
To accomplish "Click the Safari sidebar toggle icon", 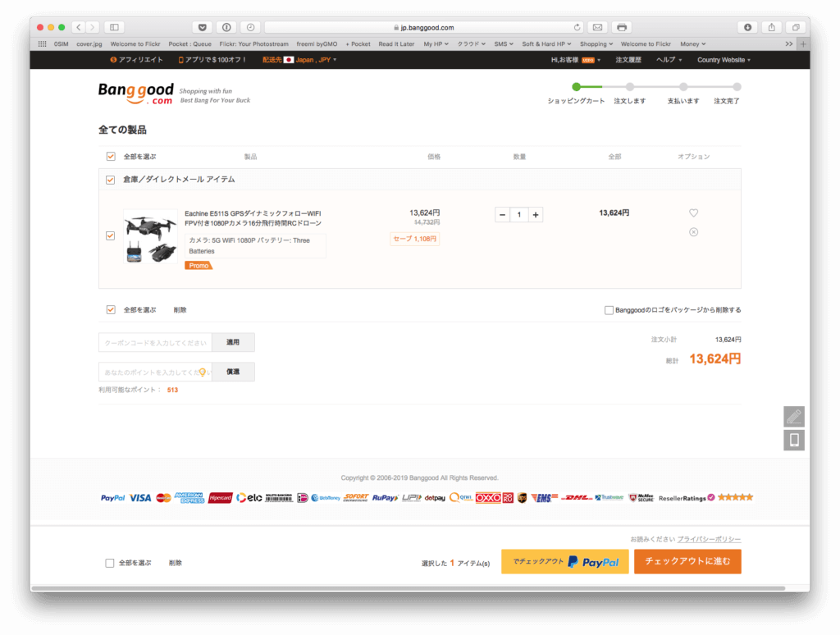I will click(114, 27).
